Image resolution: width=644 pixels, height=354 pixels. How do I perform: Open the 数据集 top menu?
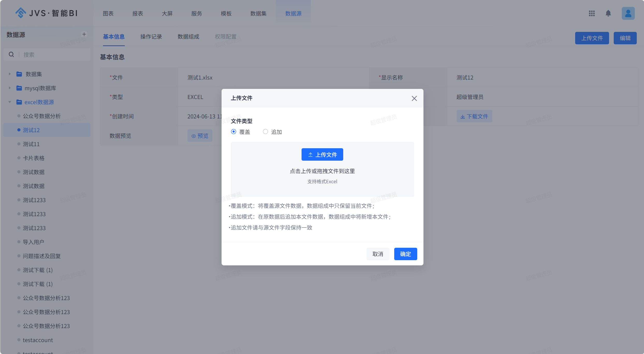click(x=258, y=13)
